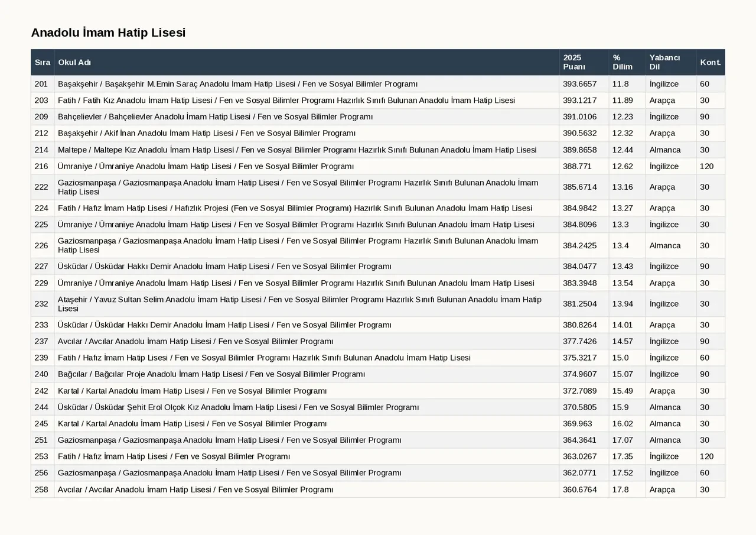Screen dimensions: 756x535
Task: Select the Başakşehir M.Emin Saraç school row
Action: click(x=378, y=84)
